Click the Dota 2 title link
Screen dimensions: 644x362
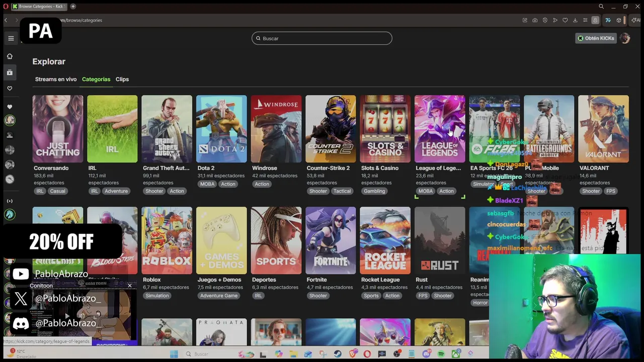coord(206,168)
